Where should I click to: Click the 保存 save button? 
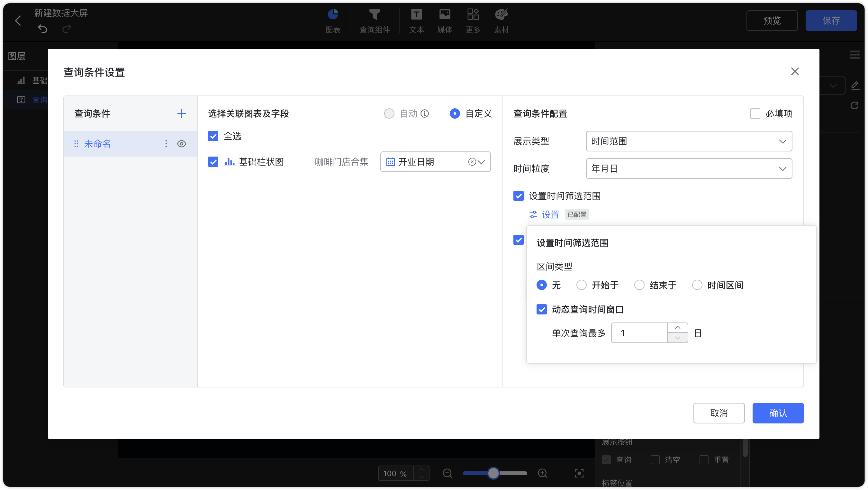pos(831,21)
